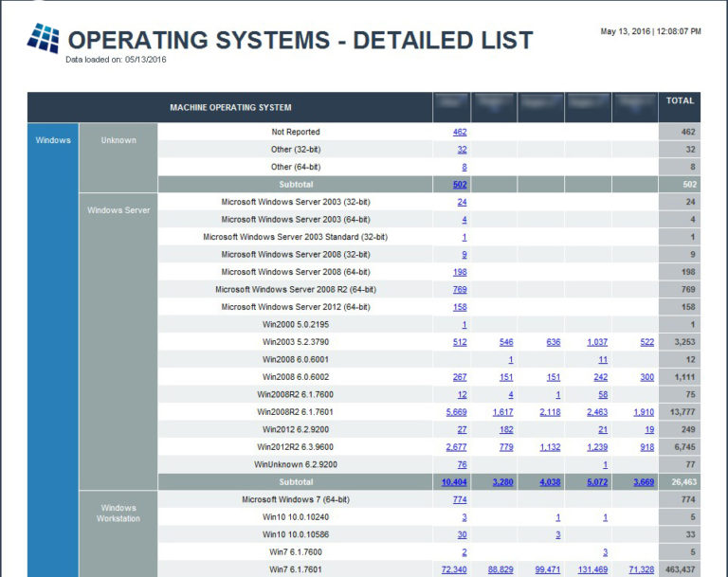Open the 546 link in Win2003 5.2.3790 row

(x=506, y=342)
